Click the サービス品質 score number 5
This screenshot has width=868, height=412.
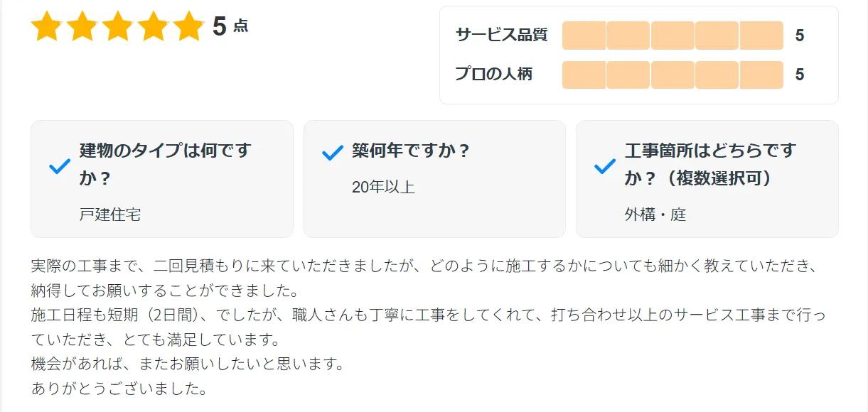(x=800, y=36)
